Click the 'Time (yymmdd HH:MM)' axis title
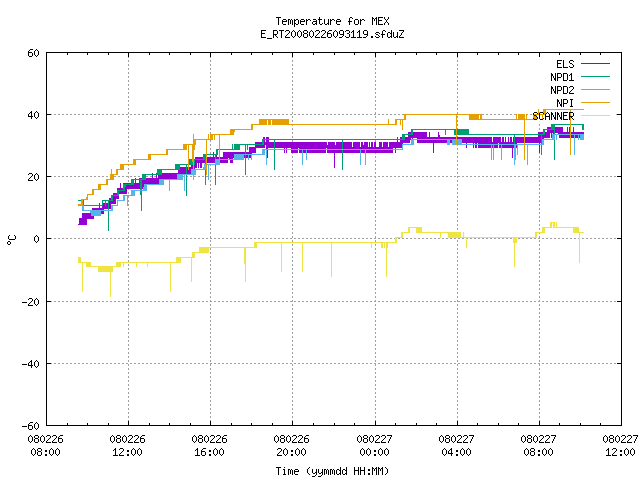 332,471
